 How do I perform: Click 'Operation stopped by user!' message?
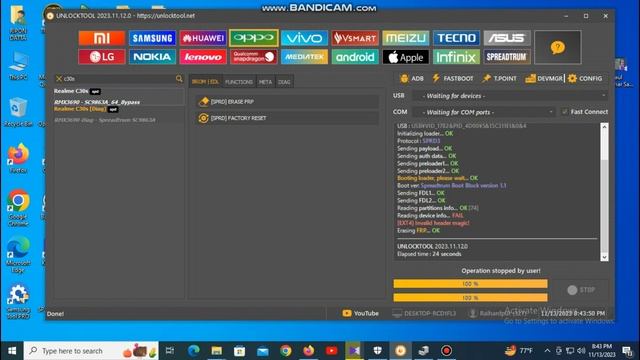pyautogui.click(x=501, y=271)
